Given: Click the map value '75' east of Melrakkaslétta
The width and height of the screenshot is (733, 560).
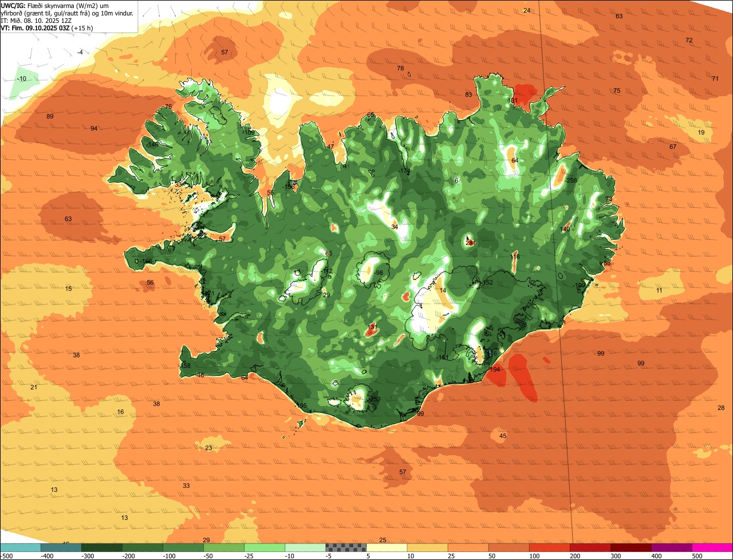Looking at the screenshot, I should (x=617, y=91).
